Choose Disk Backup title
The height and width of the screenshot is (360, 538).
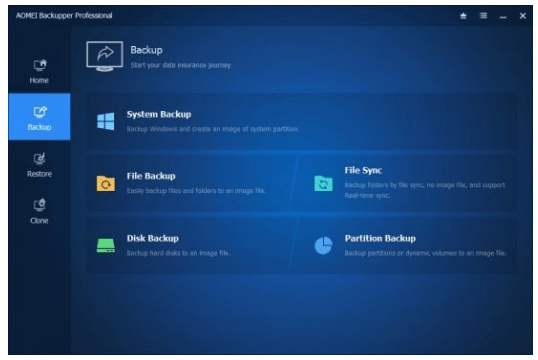pos(153,238)
